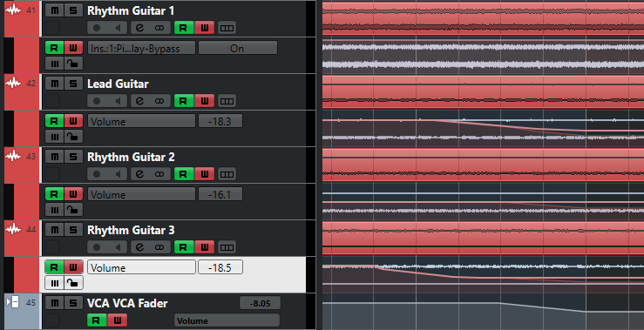Toggle lock on Lead Guitar Volume automation
This screenshot has height=330, width=644.
pos(73,137)
